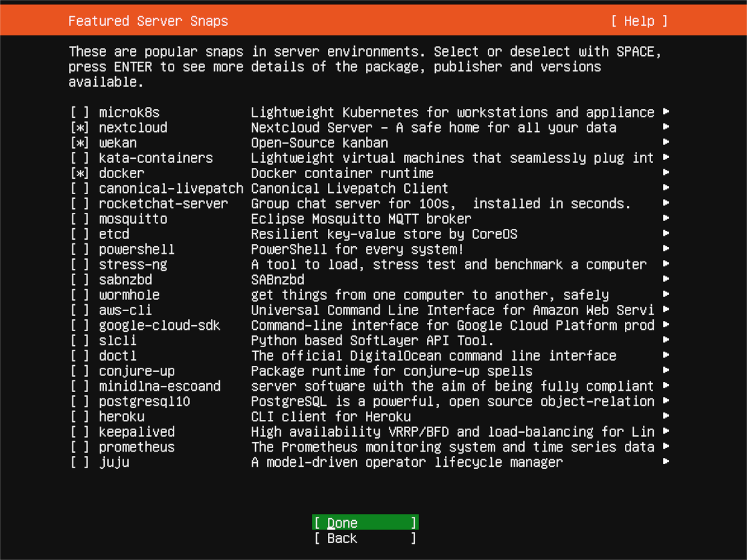Image resolution: width=747 pixels, height=560 pixels.
Task: Expand the heroku CLI client entry
Action: point(665,416)
